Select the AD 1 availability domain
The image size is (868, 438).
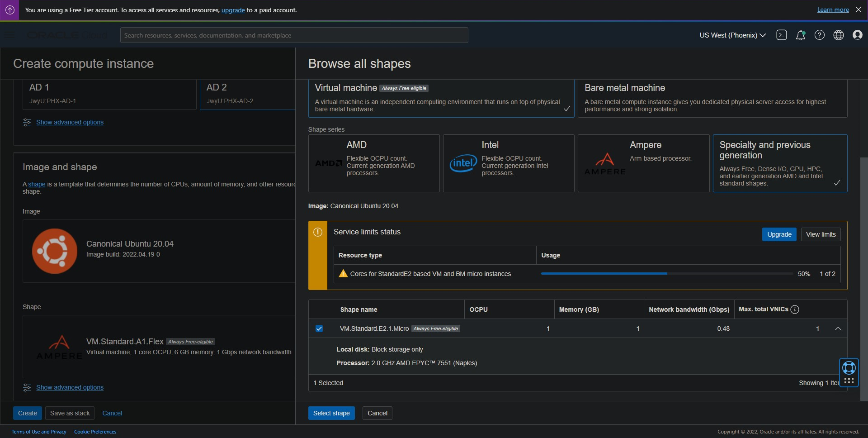tap(109, 95)
